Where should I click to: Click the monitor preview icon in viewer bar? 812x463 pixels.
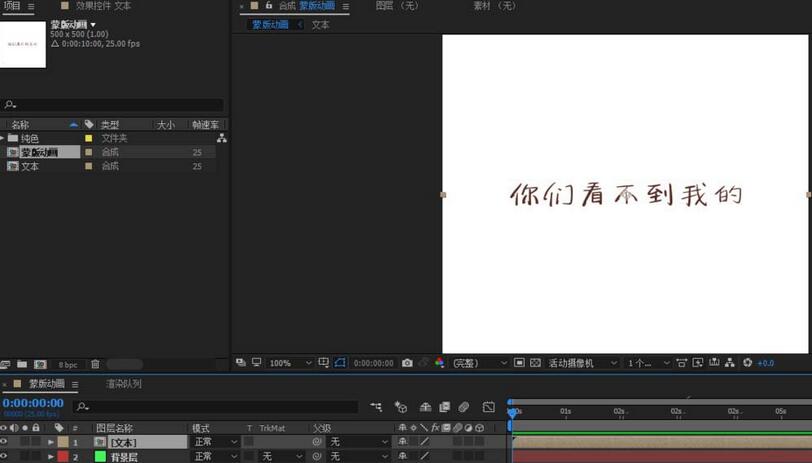tap(256, 363)
